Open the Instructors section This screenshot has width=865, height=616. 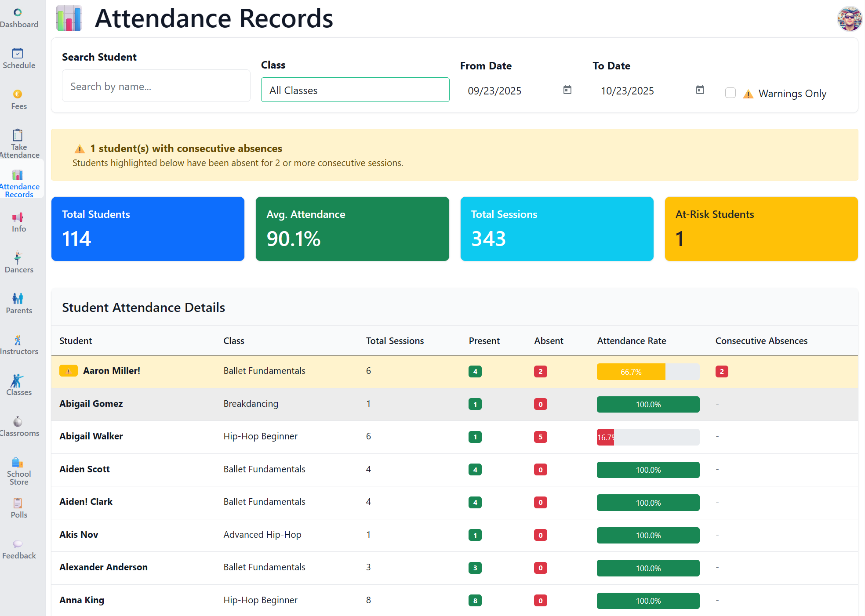pos(18,344)
